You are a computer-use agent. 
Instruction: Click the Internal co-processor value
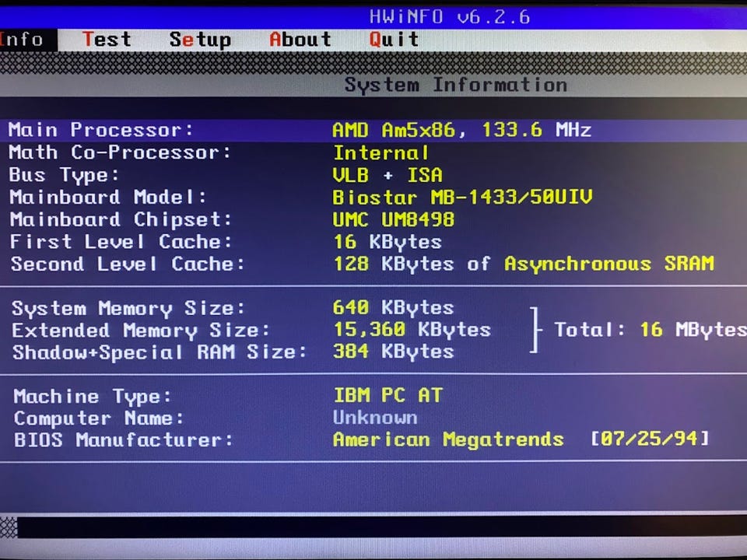pos(381,153)
